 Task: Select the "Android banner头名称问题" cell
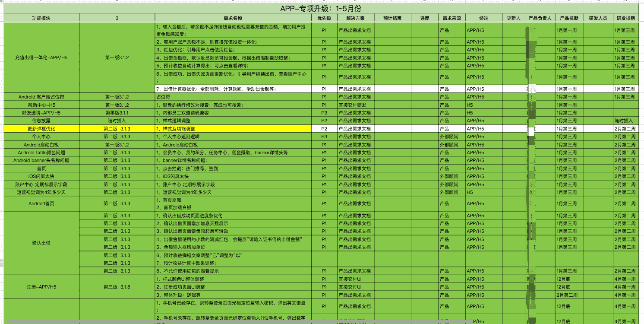coord(41,160)
